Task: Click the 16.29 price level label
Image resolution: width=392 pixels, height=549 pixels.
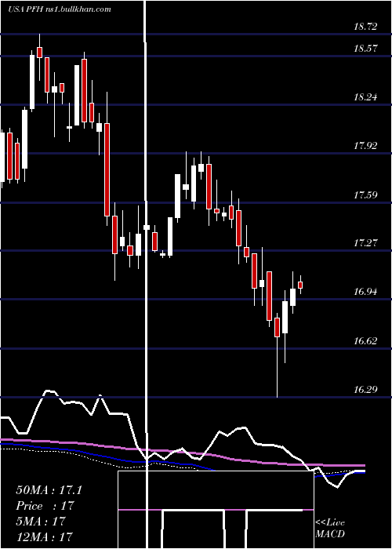Action: 366,389
